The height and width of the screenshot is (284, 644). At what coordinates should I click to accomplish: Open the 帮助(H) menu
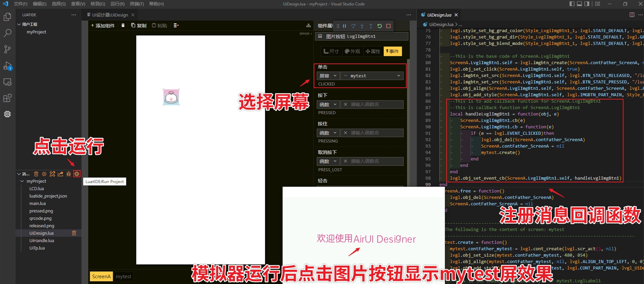coord(156,4)
